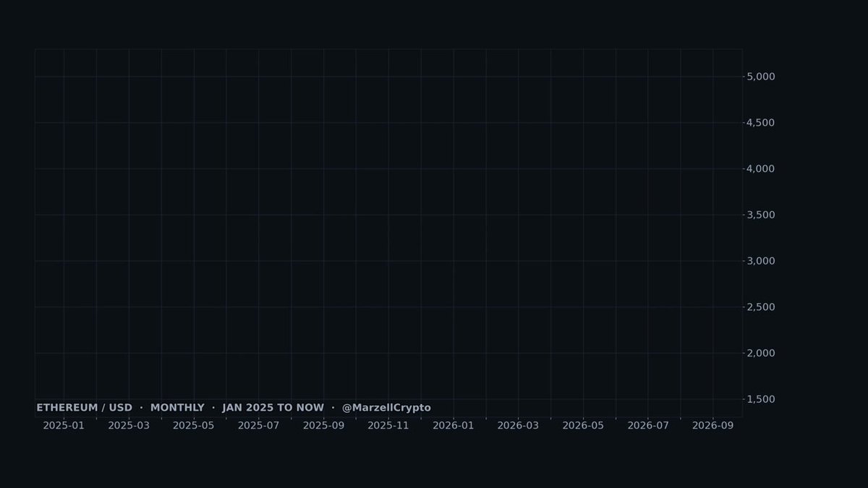Select the 2026-07 date axis label
This screenshot has height=488, width=868.
pos(648,426)
